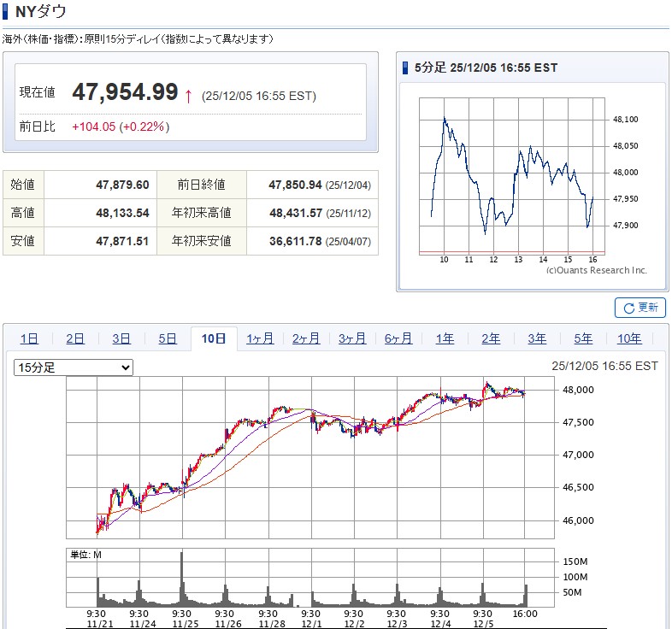Viewport: 672px width, 629px height.
Task: Show the 6ヶ月 chart tab
Action: click(x=398, y=338)
